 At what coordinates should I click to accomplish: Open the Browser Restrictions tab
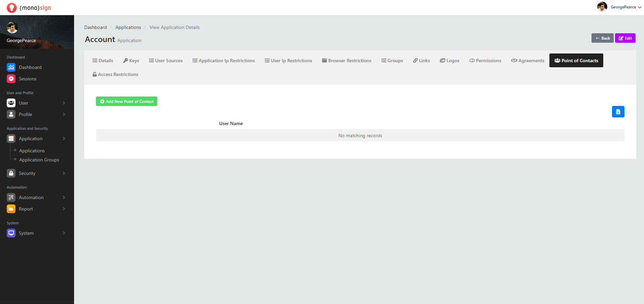click(x=346, y=61)
